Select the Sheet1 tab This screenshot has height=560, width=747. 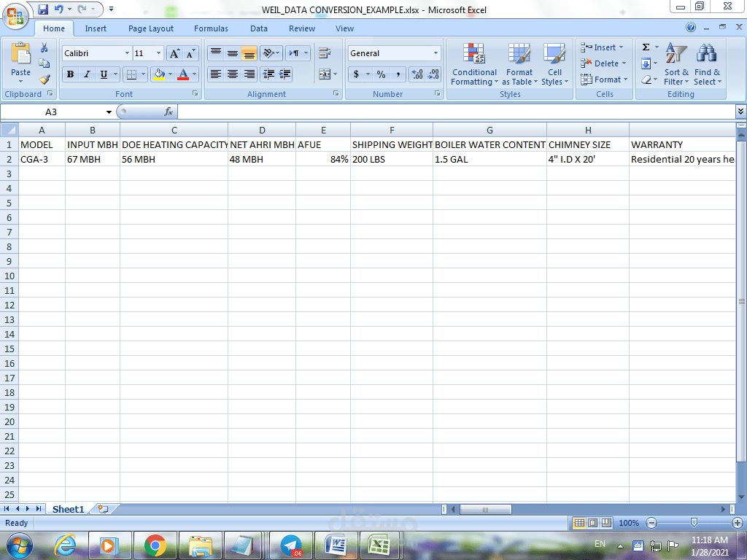pos(68,509)
